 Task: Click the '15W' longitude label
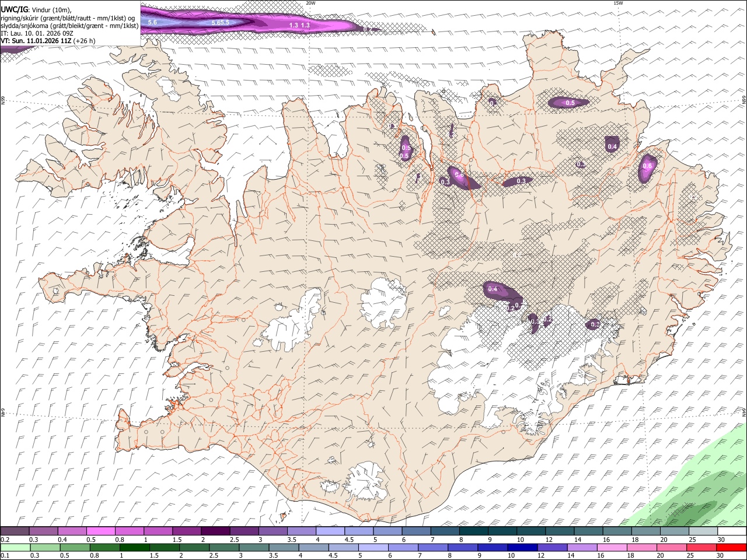click(618, 3)
